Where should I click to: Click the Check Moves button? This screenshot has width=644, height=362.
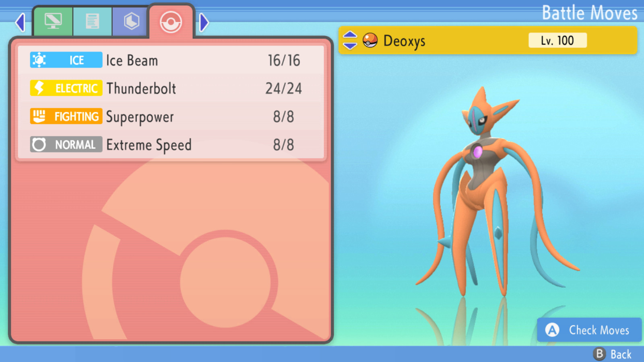(x=589, y=330)
